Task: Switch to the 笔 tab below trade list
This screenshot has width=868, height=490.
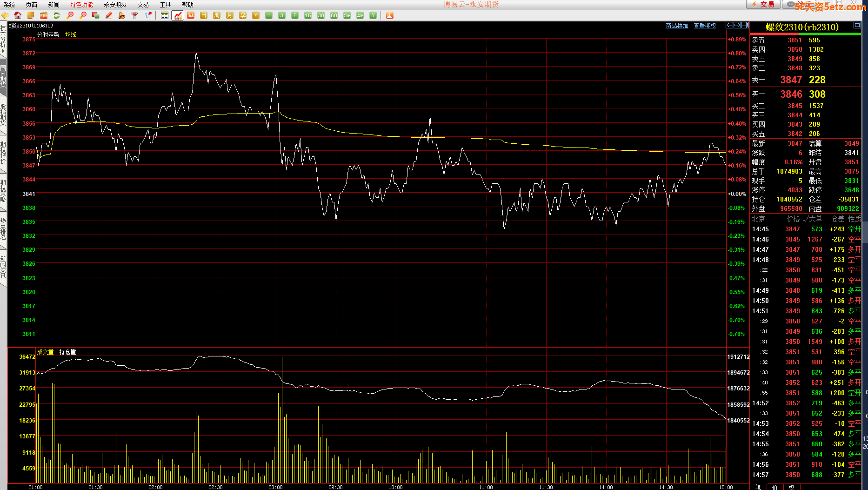Action: pos(758,487)
